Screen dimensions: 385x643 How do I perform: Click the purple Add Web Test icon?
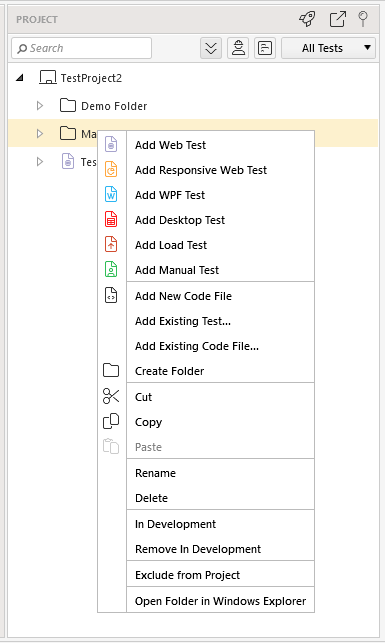(x=111, y=144)
